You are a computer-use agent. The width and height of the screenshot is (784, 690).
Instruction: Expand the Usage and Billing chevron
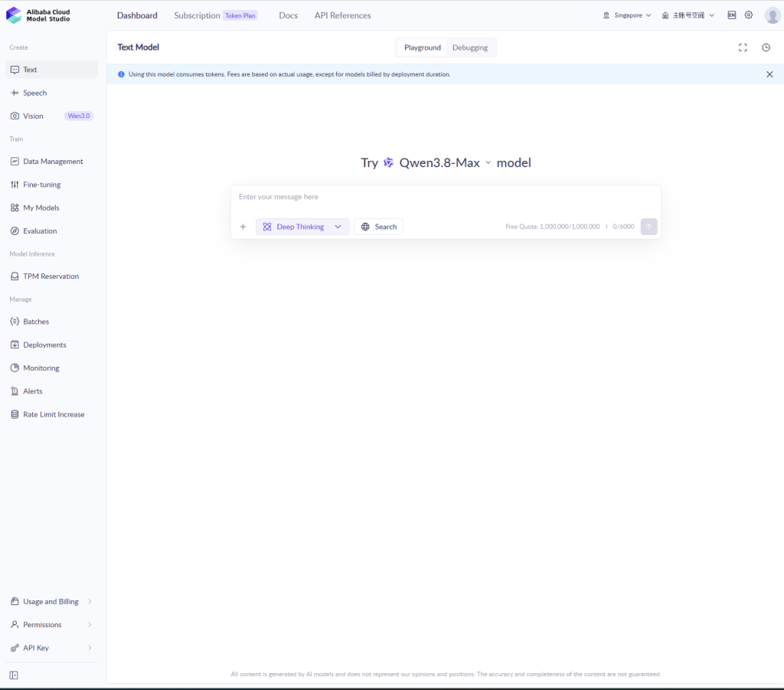click(x=90, y=601)
